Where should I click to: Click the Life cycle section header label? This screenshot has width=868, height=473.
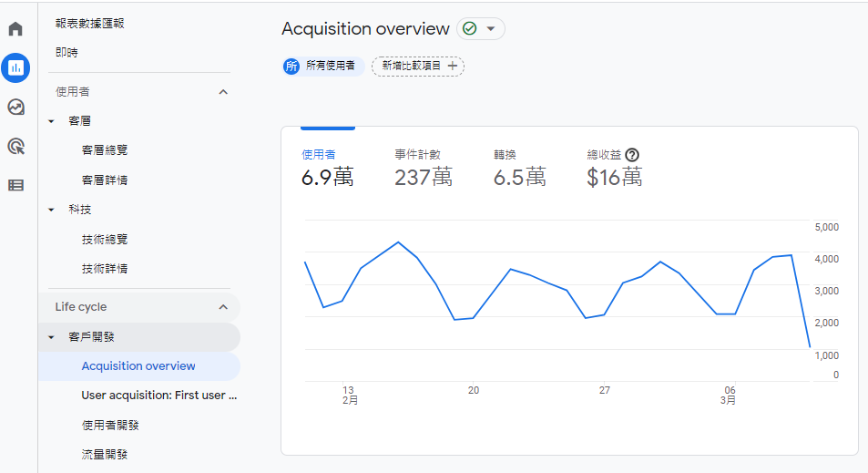[81, 307]
